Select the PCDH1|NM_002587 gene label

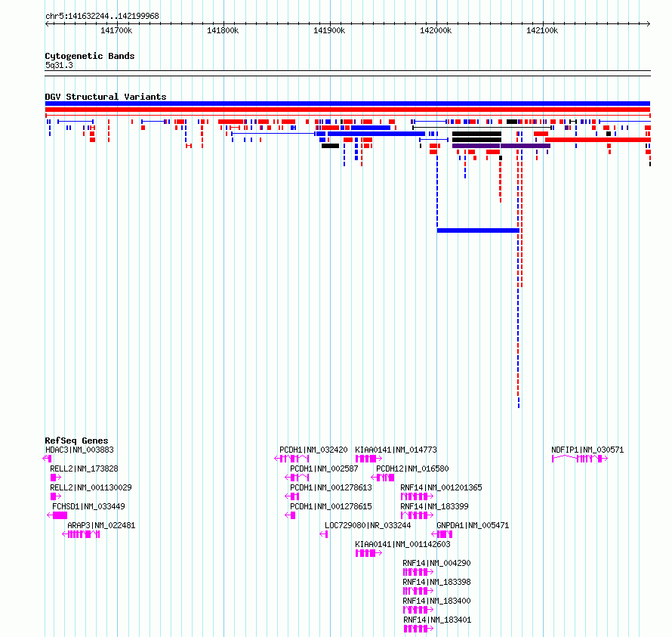click(324, 468)
